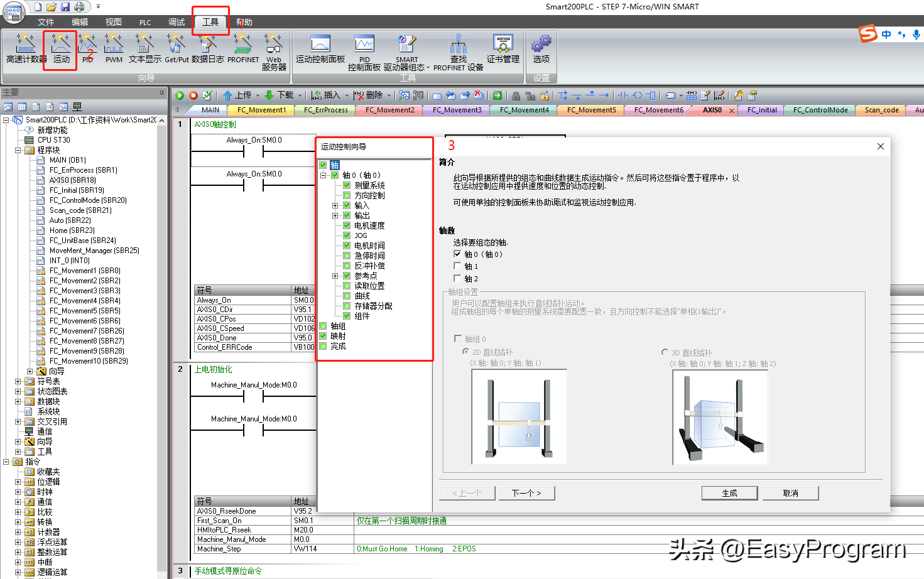Open the 运动 motion wizard icon

[61, 49]
